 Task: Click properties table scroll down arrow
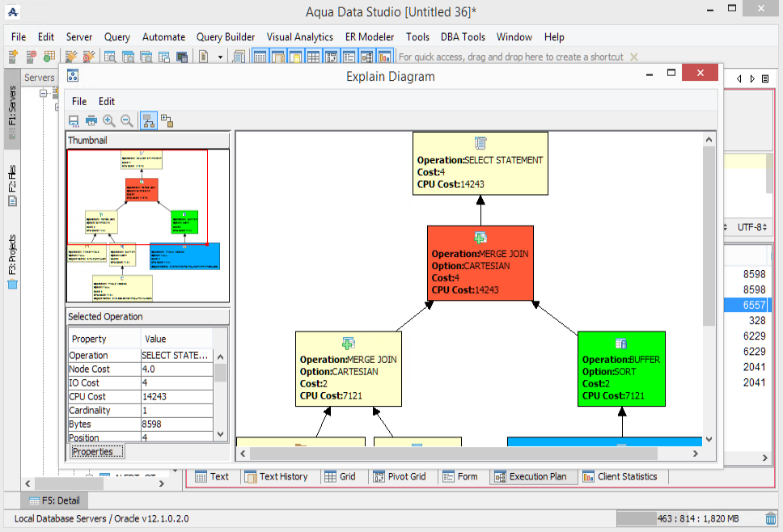[x=220, y=434]
